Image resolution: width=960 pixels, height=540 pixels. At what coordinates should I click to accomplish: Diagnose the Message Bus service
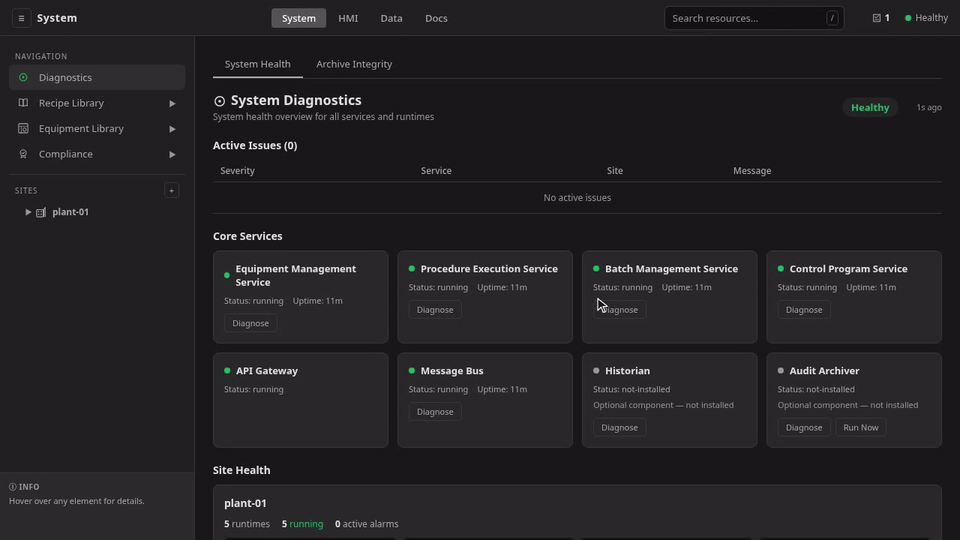tap(435, 412)
